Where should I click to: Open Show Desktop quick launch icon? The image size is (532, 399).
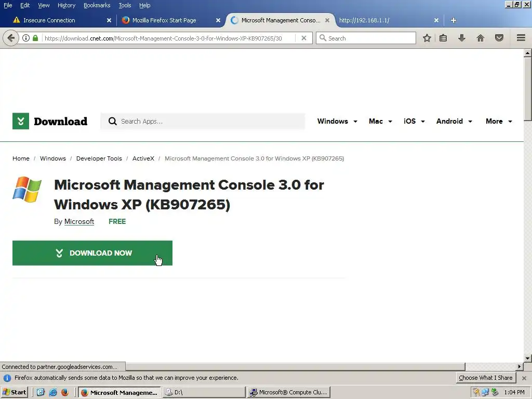pyautogui.click(x=41, y=393)
